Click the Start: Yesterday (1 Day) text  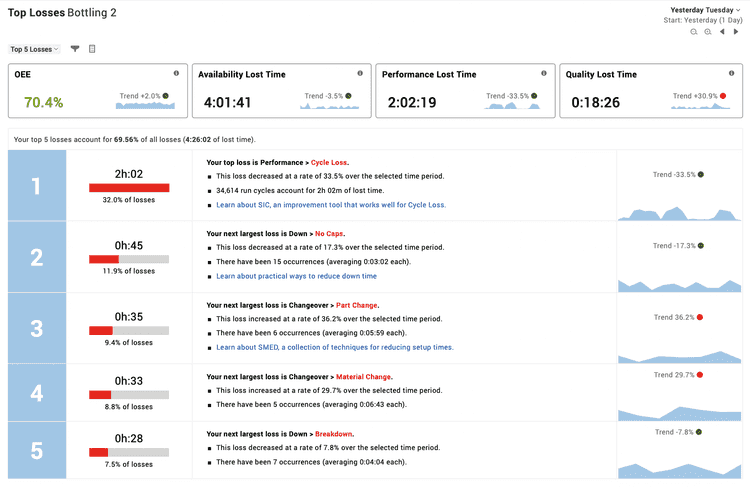click(x=703, y=20)
